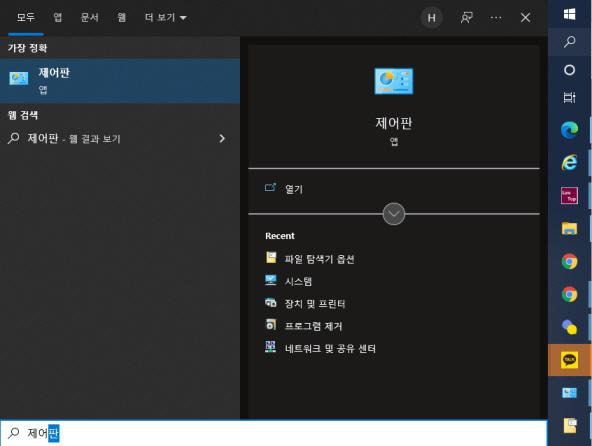The image size is (592, 446).
Task: Open KakaoTalk from the taskbar
Action: [569, 360]
